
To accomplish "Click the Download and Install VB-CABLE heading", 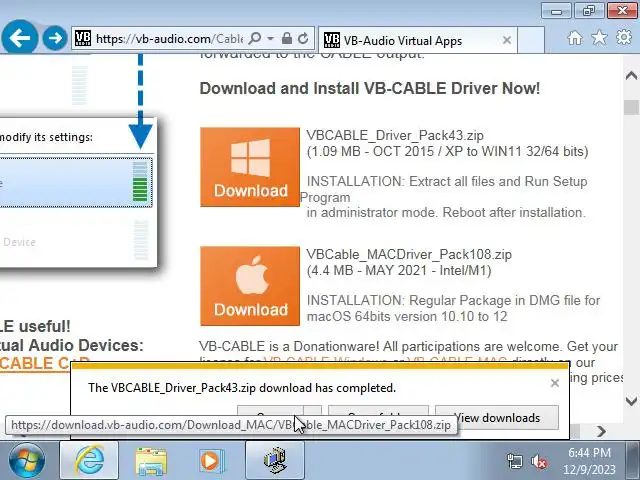I will (x=370, y=88).
